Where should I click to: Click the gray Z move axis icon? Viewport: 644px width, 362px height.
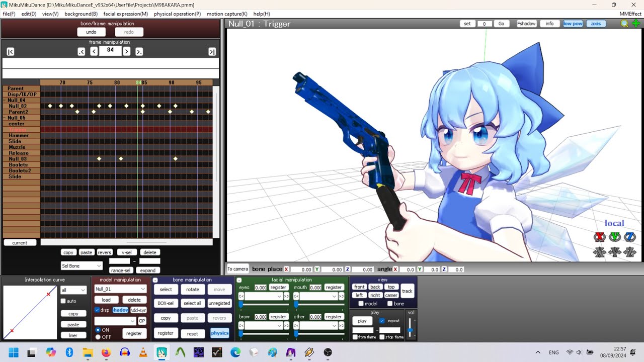[630, 252]
